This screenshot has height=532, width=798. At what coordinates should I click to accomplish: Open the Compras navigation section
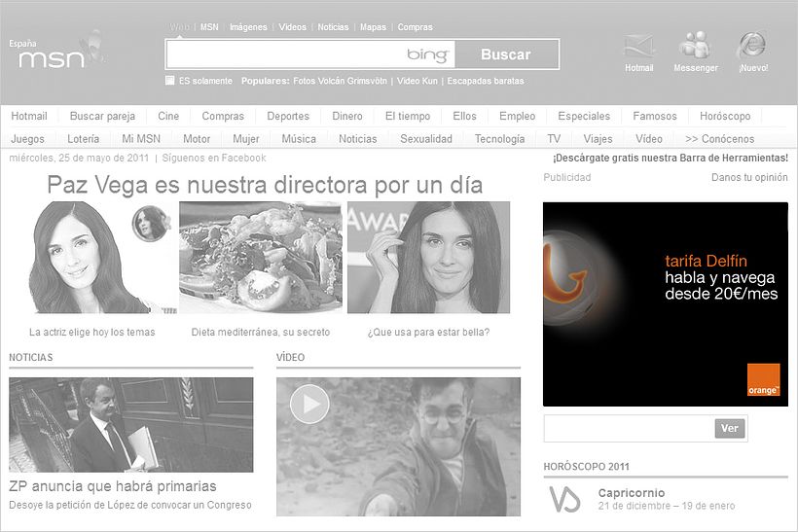point(223,116)
